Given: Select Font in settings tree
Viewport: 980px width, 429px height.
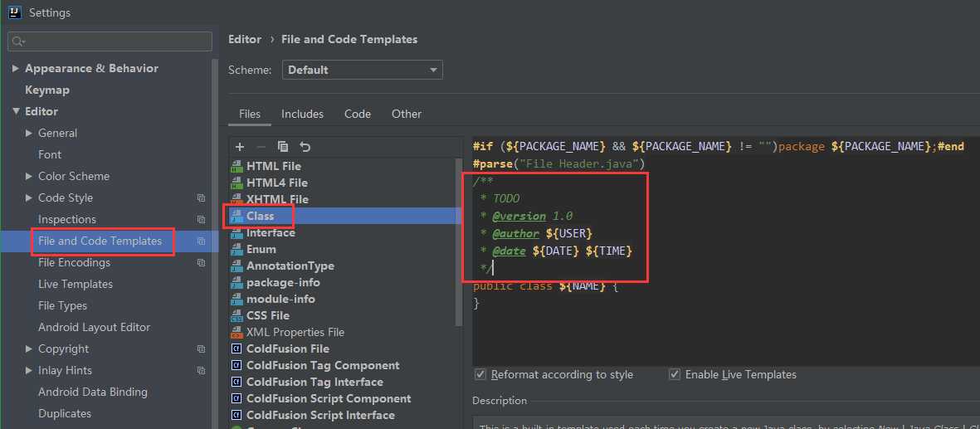Looking at the screenshot, I should pyautogui.click(x=50, y=154).
